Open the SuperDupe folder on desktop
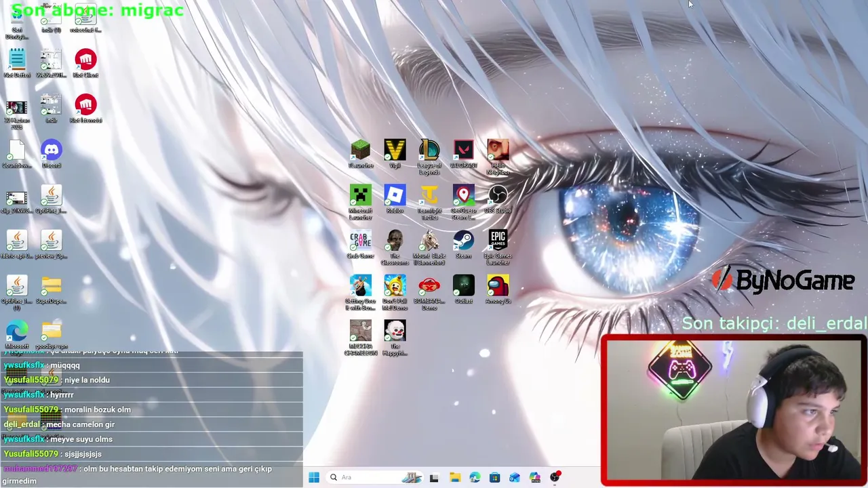 (x=52, y=285)
